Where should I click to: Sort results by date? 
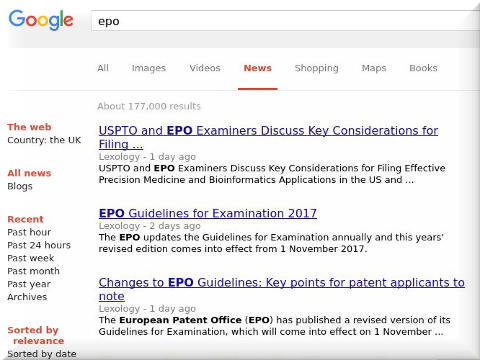(42, 354)
